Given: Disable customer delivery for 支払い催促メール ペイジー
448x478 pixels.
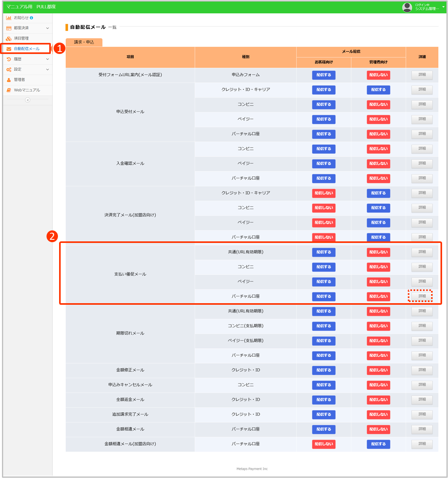Looking at the screenshot, I should point(323,282).
